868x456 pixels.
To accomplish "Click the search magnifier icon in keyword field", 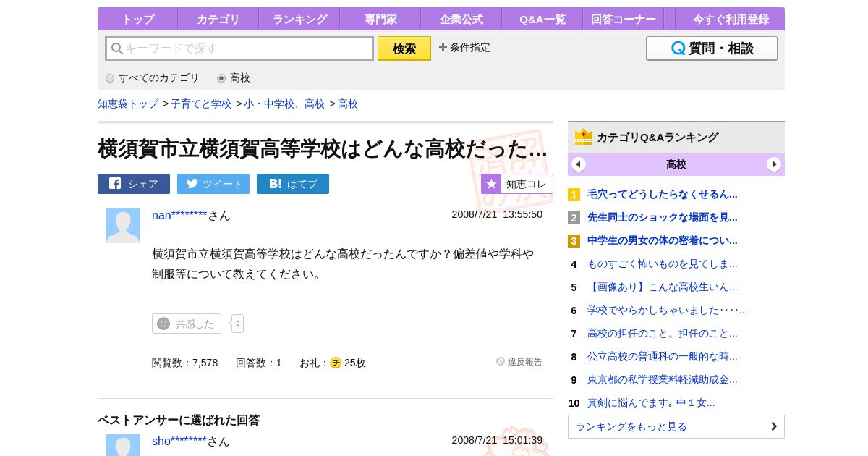I will pos(116,48).
